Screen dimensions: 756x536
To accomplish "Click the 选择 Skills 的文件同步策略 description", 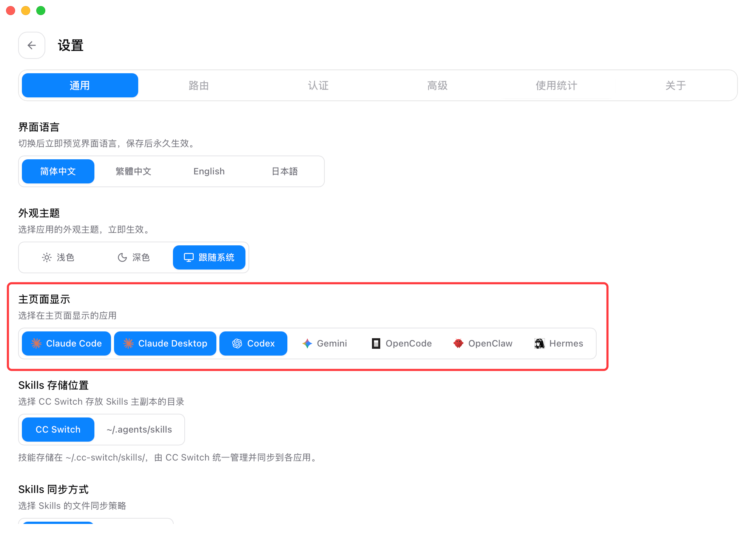I will 72,506.
